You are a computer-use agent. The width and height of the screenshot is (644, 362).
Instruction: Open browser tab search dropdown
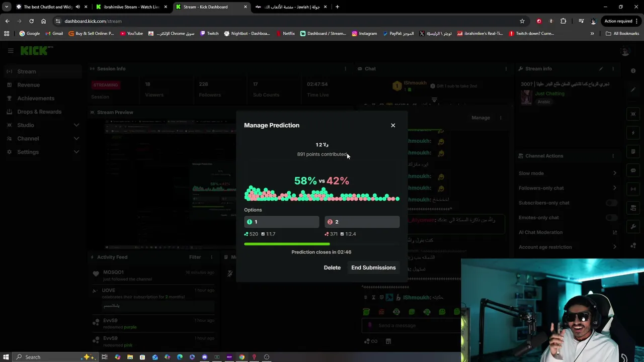[x=7, y=7]
